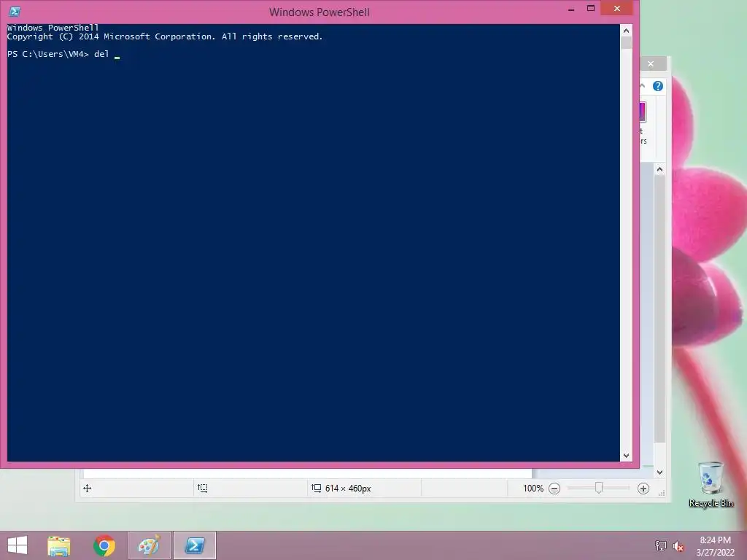Click the PowerShell scrollbar thumb
Viewport: 747px width, 560px height.
point(626,43)
